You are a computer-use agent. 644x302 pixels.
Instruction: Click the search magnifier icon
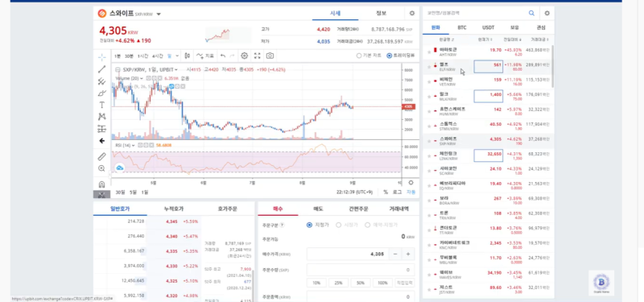click(531, 13)
